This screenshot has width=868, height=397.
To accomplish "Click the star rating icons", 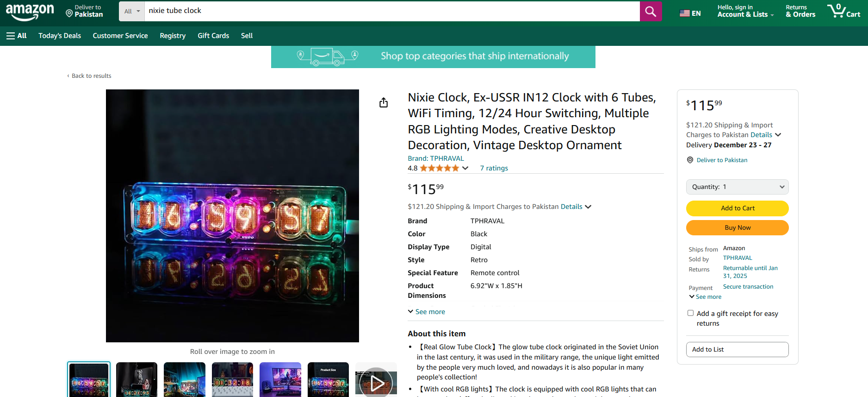I will 439,168.
